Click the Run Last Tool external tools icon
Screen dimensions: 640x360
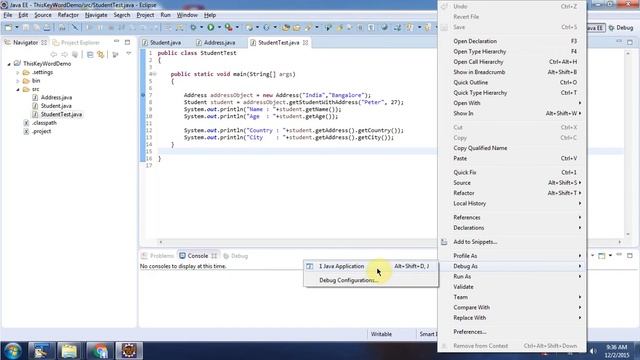pos(229,27)
